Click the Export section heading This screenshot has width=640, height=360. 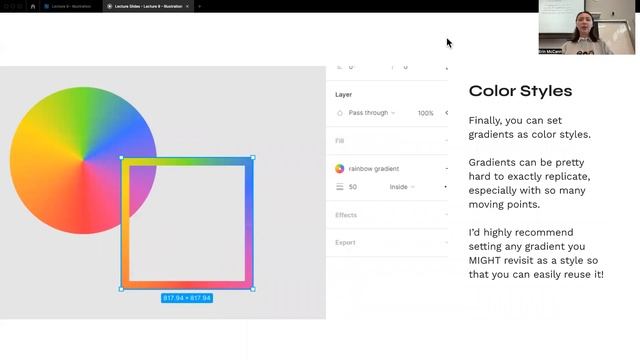[345, 242]
